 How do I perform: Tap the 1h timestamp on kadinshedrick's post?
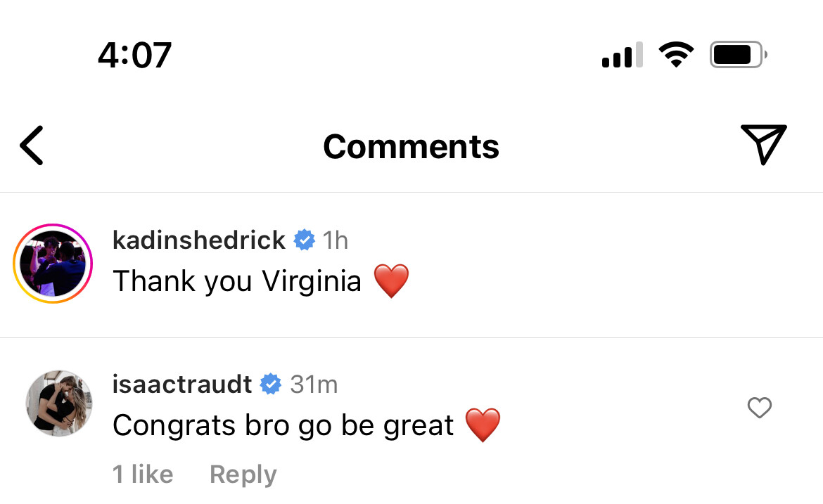pos(336,240)
